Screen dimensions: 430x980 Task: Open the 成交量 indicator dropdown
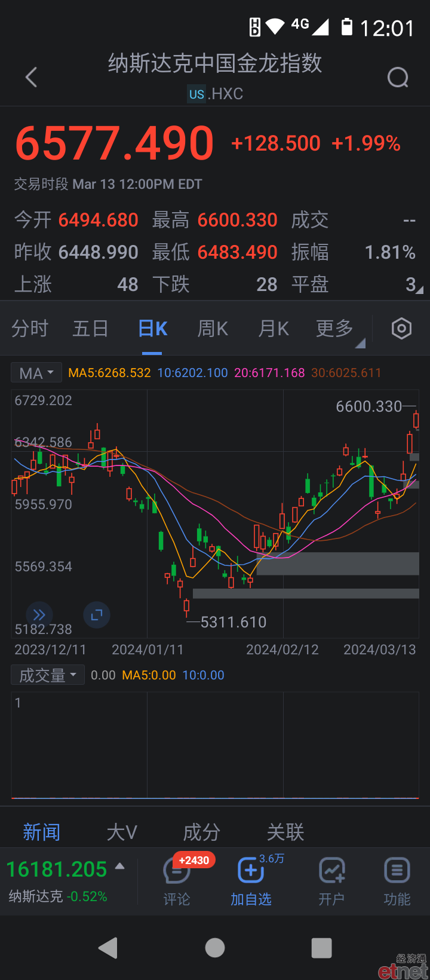click(48, 675)
